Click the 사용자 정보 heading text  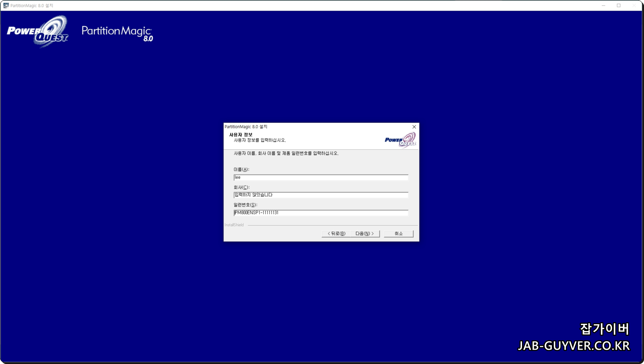tap(241, 135)
